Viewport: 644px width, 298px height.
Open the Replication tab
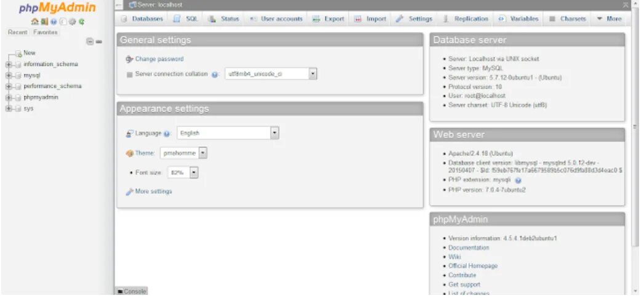[x=466, y=19]
